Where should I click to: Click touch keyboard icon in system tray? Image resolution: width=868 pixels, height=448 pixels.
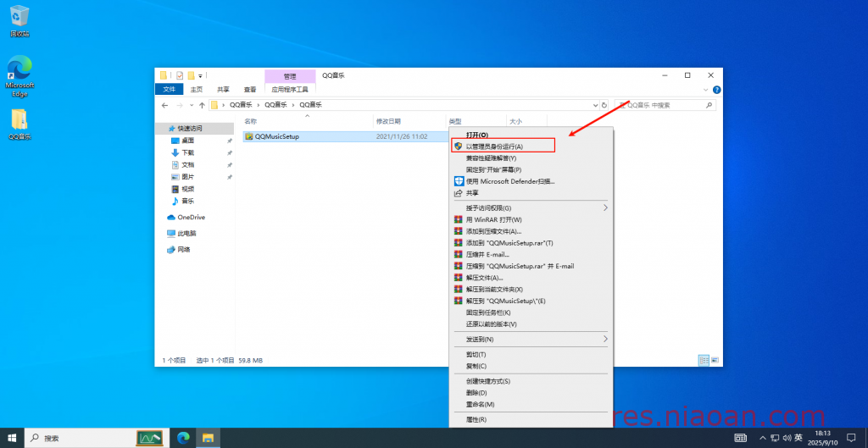click(740, 438)
